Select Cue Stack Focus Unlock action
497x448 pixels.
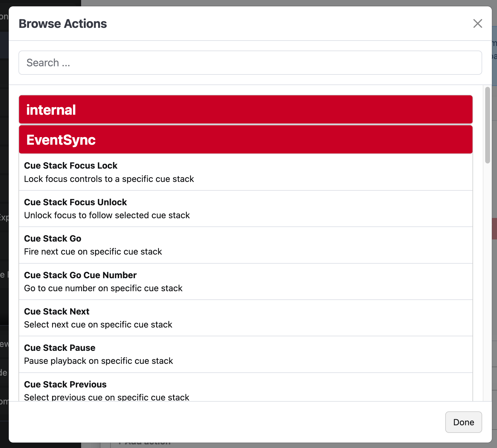246,209
